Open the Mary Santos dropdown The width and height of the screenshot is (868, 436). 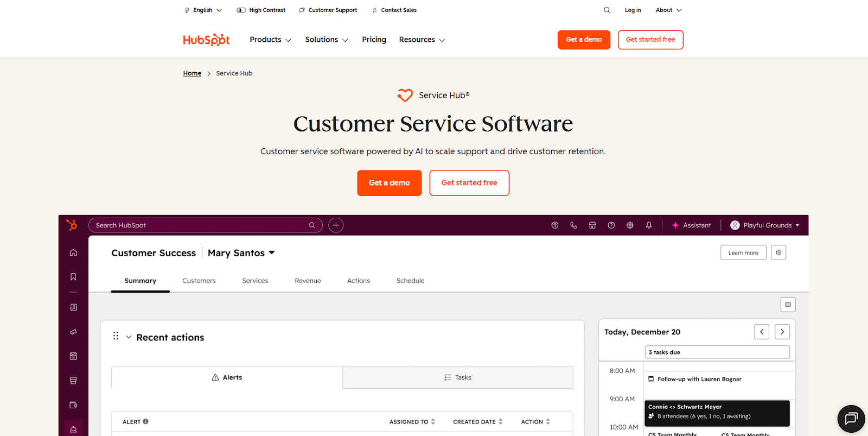[241, 253]
